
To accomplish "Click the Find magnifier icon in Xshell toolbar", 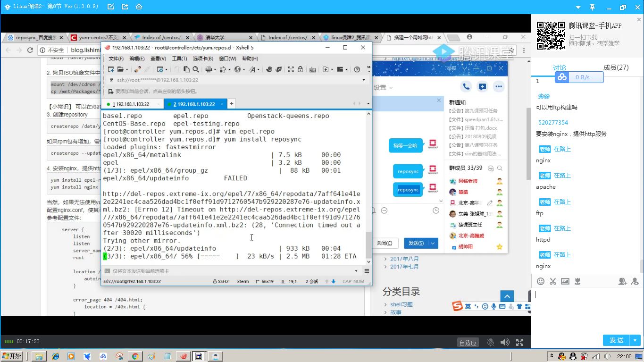I will pyautogui.click(x=196, y=69).
